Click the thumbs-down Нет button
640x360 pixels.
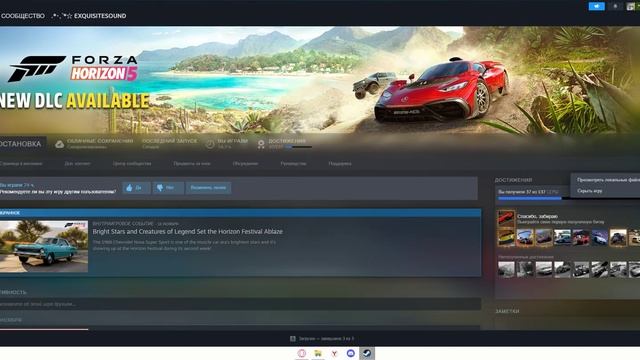pos(168,188)
